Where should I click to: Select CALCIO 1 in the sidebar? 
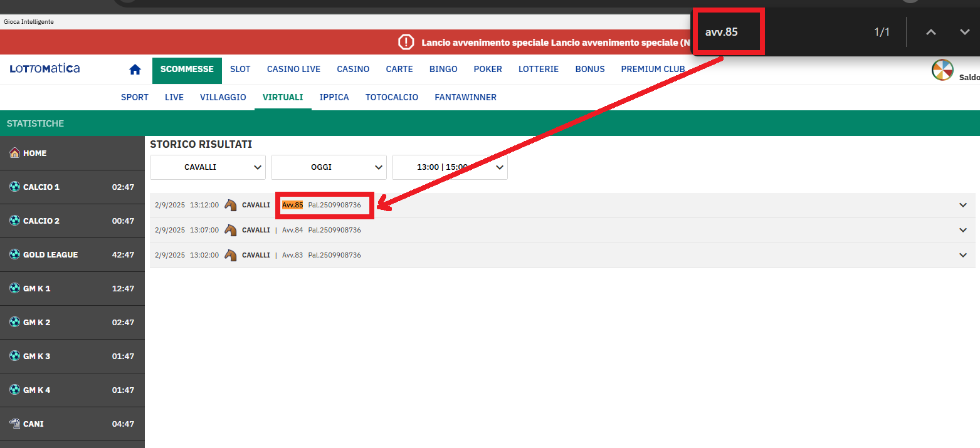pos(72,187)
